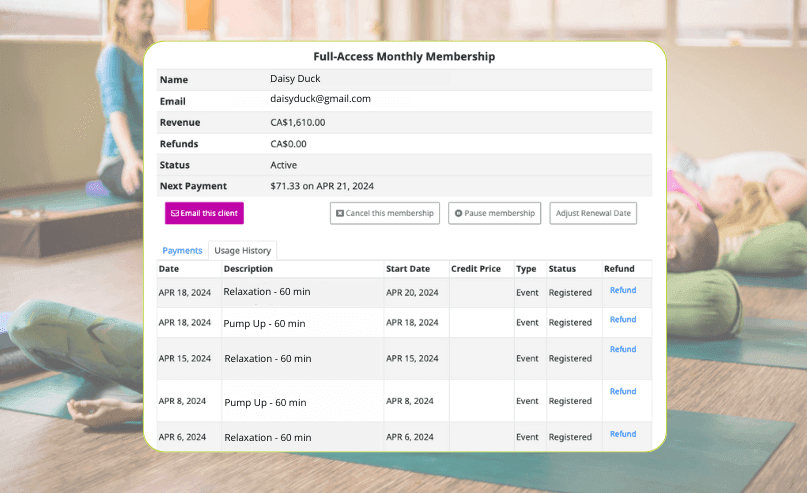Click Refund on the APR 6 Relaxation row

click(623, 435)
